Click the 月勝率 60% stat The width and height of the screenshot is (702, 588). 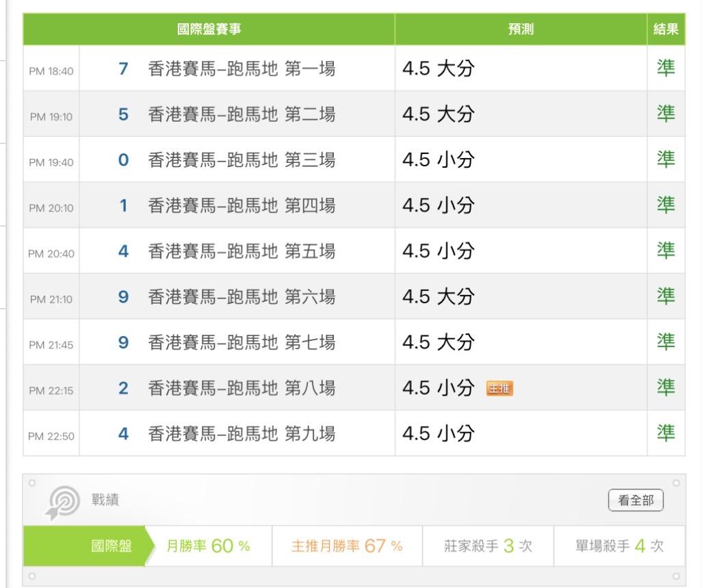click(209, 546)
